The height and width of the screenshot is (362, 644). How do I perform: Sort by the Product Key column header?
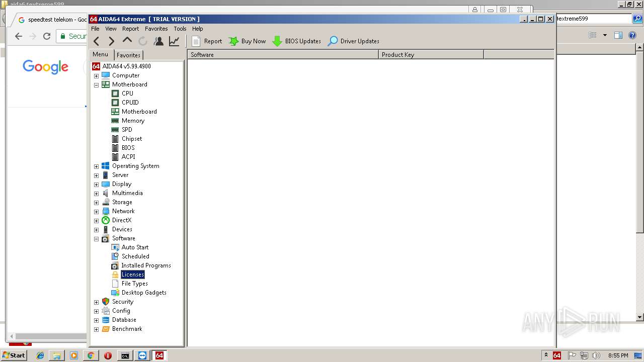tap(431, 55)
